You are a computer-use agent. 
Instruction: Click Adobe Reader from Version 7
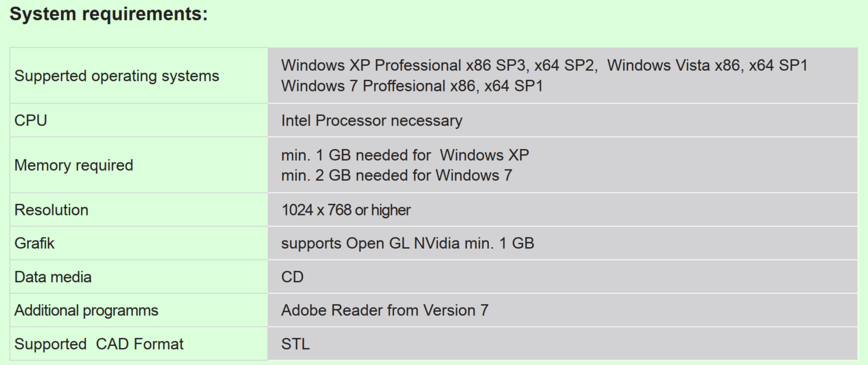click(x=384, y=310)
